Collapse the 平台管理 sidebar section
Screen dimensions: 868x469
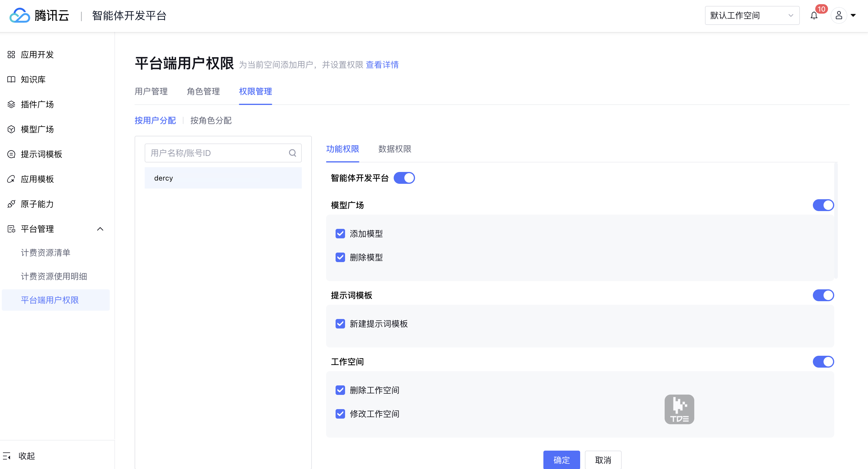100,229
